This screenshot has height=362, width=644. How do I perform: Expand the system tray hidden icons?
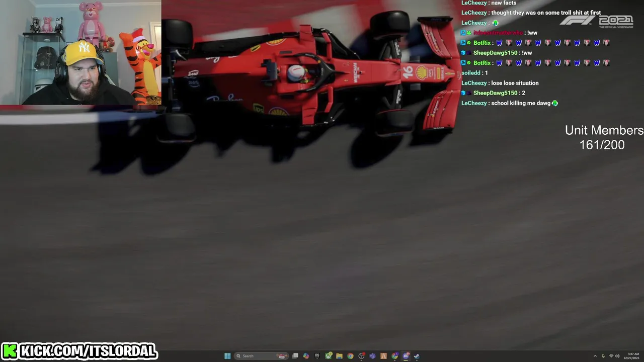click(595, 356)
